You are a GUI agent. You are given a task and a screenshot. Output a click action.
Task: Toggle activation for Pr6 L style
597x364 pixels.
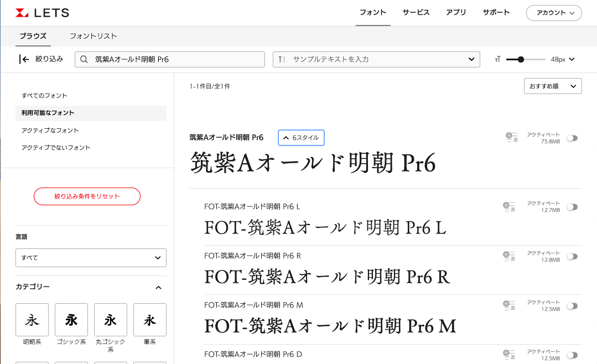(572, 207)
